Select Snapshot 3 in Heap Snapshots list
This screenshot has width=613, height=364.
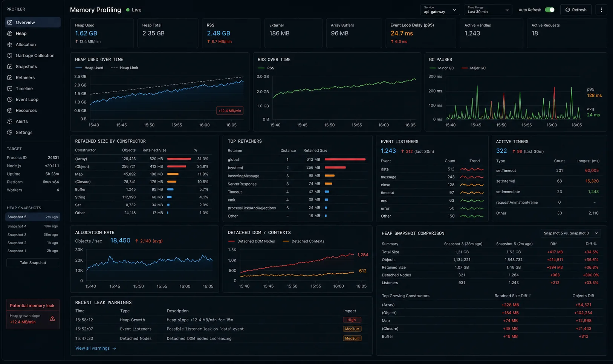point(33,235)
